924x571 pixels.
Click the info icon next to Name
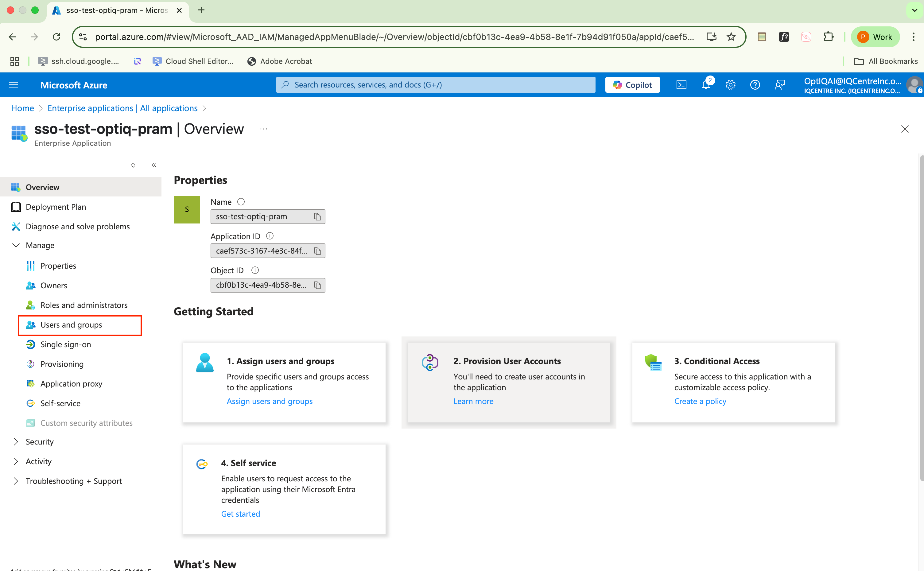coord(241,202)
